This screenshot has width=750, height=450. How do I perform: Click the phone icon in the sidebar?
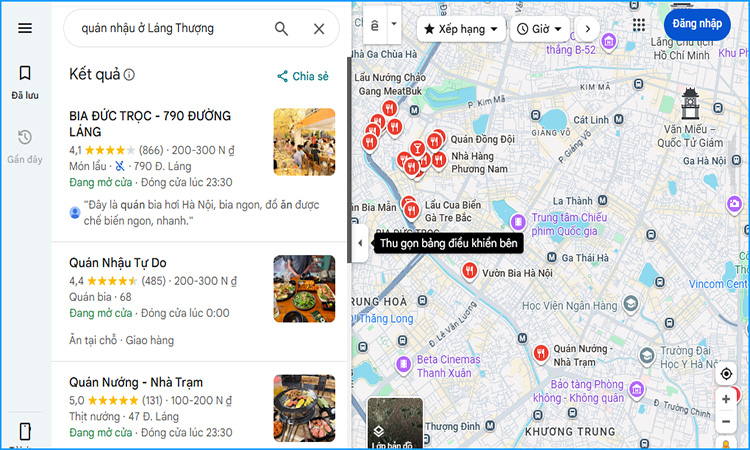point(25,431)
